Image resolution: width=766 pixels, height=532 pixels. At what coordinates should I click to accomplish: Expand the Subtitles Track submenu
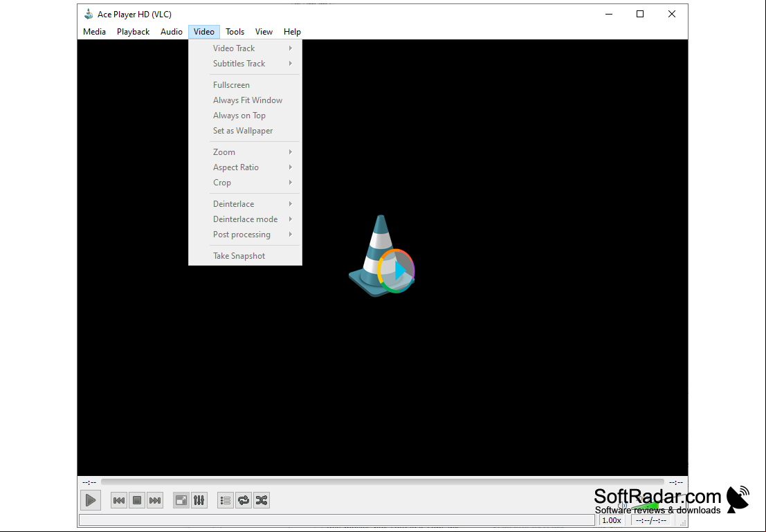click(245, 64)
